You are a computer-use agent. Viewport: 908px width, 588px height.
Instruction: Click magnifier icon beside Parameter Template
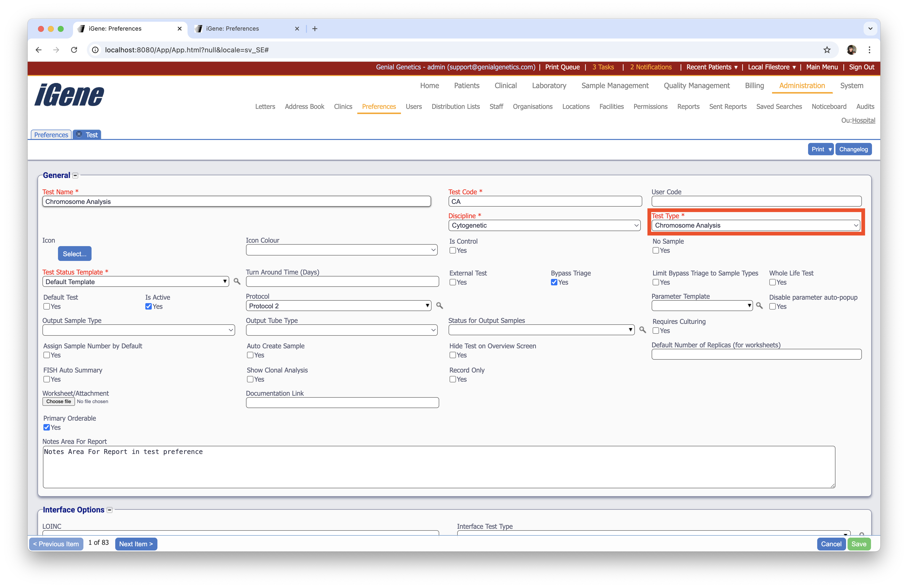click(x=759, y=305)
